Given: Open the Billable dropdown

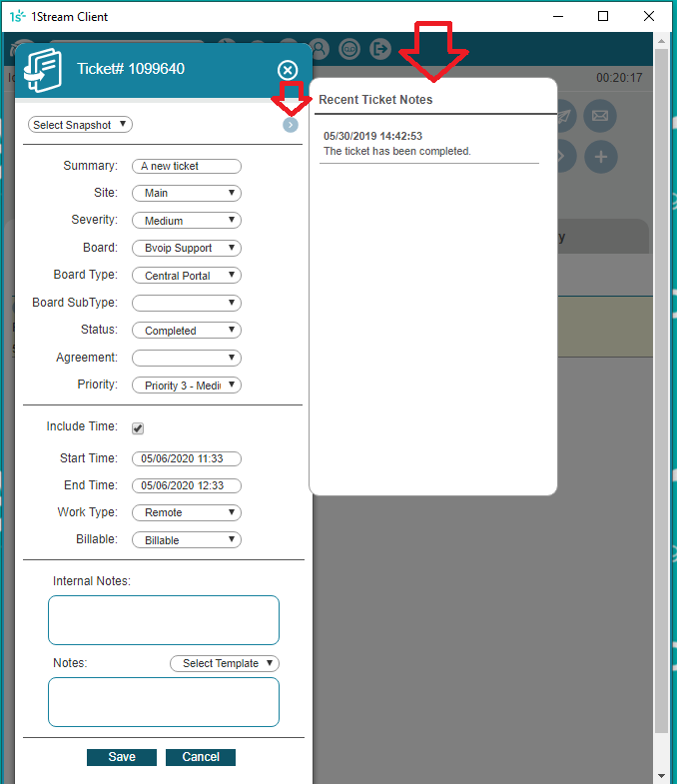Looking at the screenshot, I should [187, 540].
